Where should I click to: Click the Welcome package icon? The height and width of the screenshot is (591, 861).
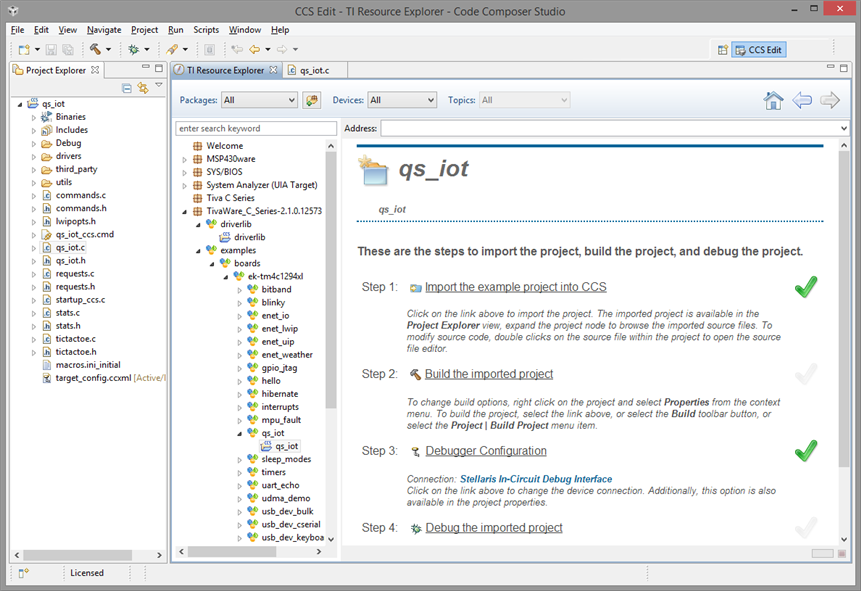click(x=198, y=146)
